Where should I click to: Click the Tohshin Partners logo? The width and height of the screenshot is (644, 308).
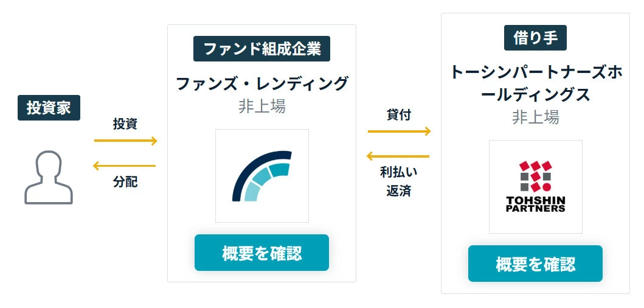(535, 186)
